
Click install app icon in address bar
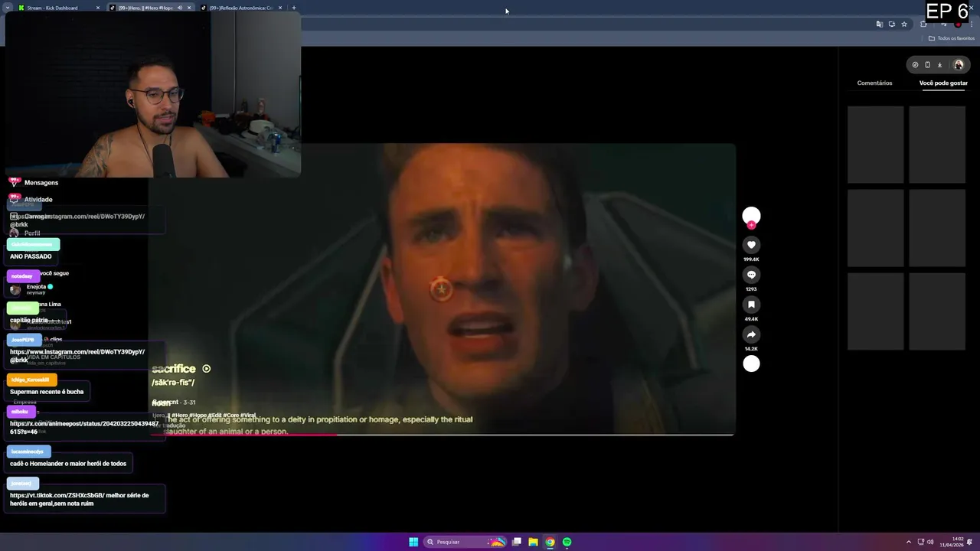(x=891, y=24)
